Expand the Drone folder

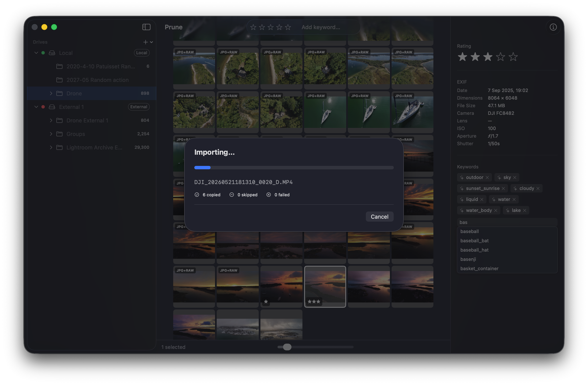point(51,93)
